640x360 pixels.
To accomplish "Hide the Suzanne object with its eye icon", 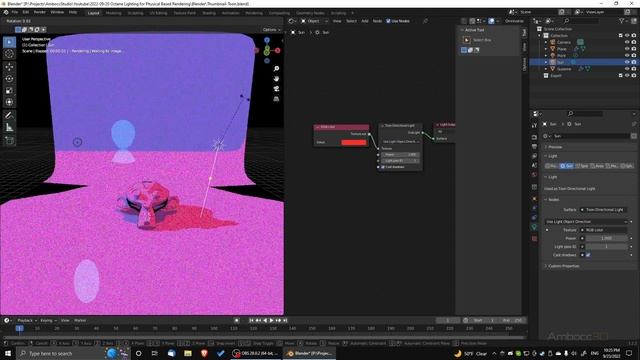I will click(x=627, y=69).
